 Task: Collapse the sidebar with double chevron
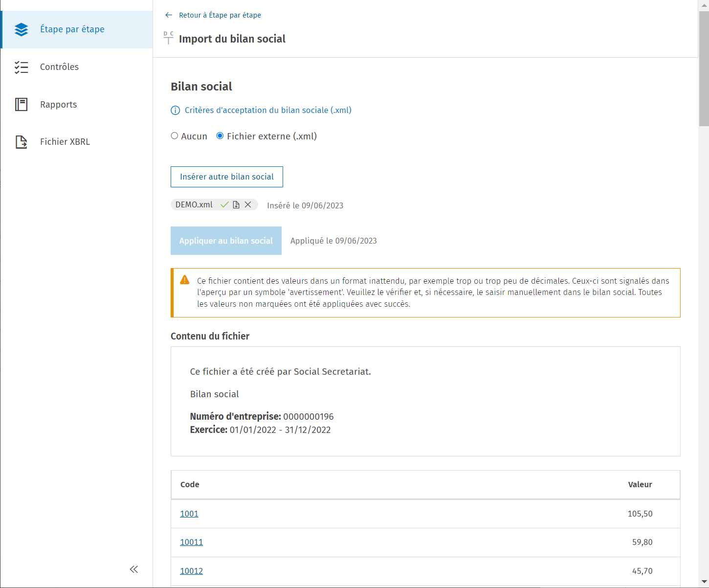click(134, 569)
